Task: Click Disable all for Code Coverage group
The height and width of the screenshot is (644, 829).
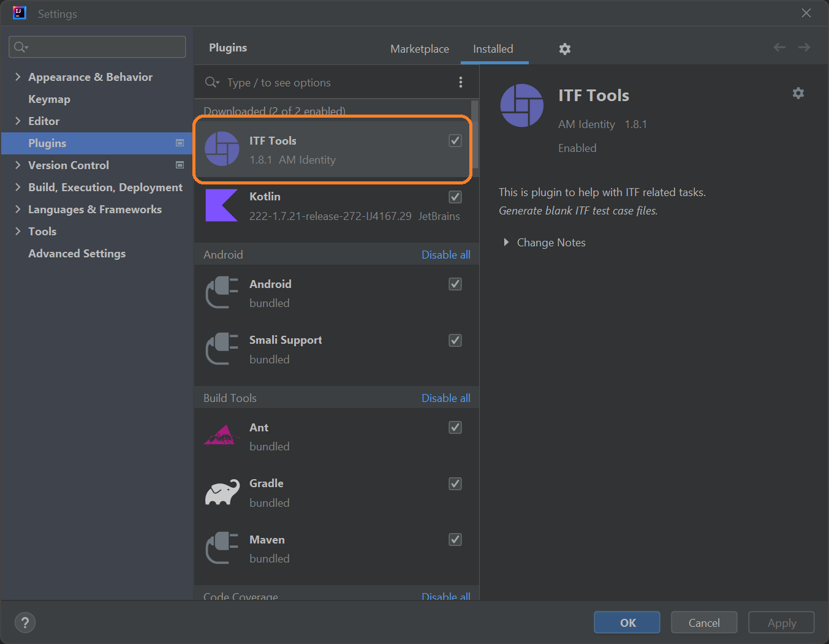Action: click(x=446, y=596)
